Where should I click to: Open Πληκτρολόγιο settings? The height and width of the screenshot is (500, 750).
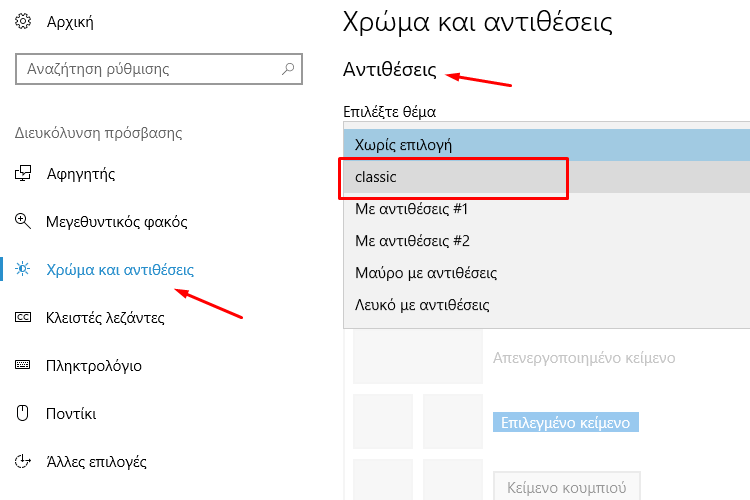tap(94, 366)
